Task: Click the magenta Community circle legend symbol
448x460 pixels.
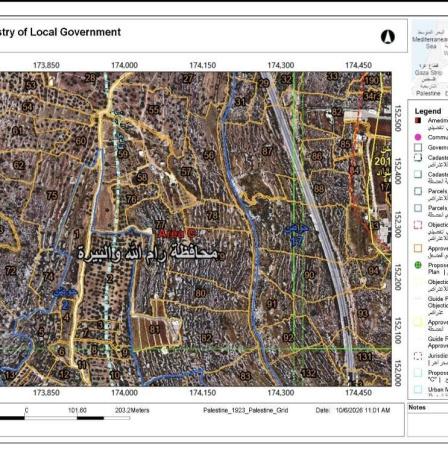Action: [x=418, y=137]
